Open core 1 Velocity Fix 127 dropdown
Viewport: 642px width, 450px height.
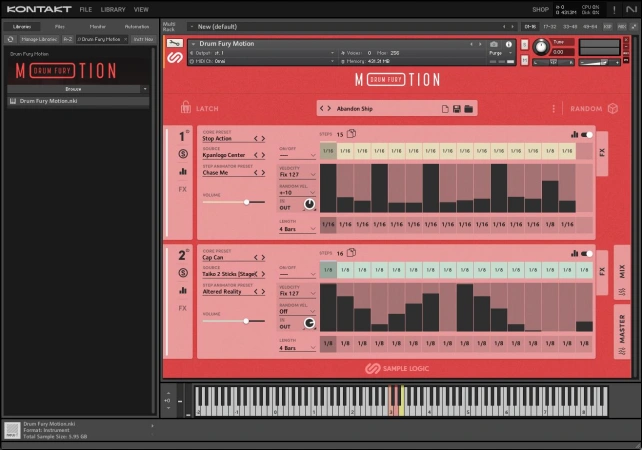tap(297, 174)
